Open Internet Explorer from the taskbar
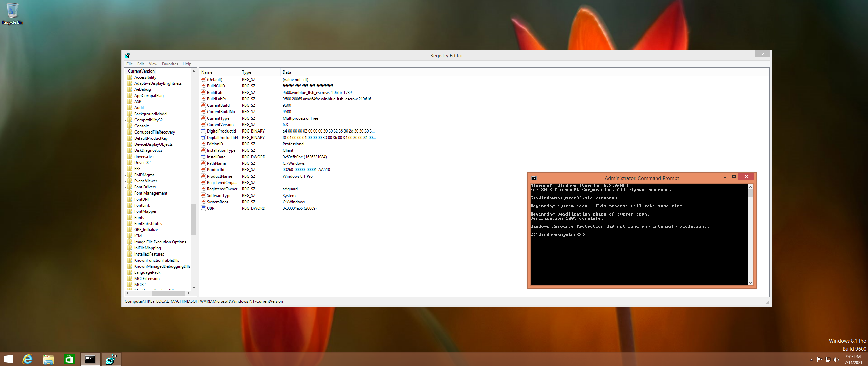Screen dimensions: 868x366 (x=27, y=359)
